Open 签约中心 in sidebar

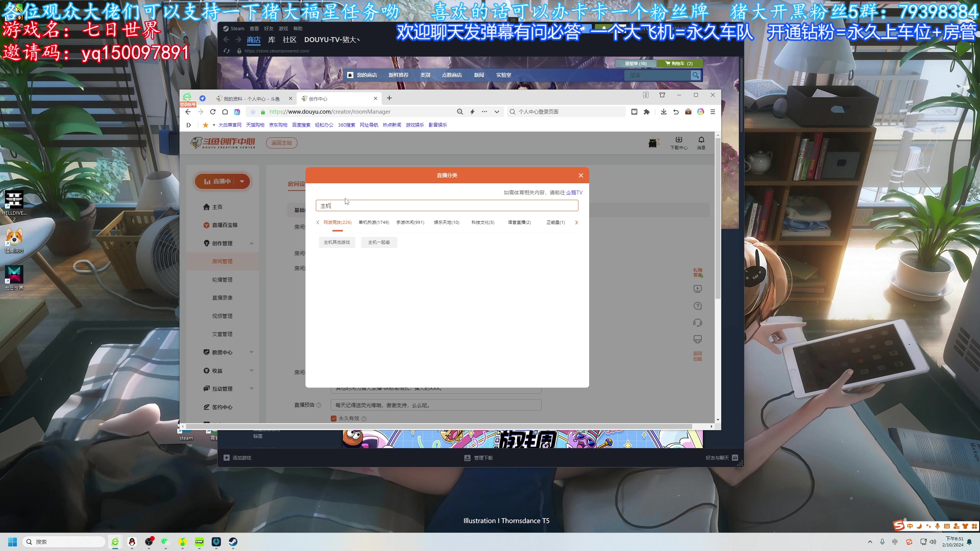[222, 407]
